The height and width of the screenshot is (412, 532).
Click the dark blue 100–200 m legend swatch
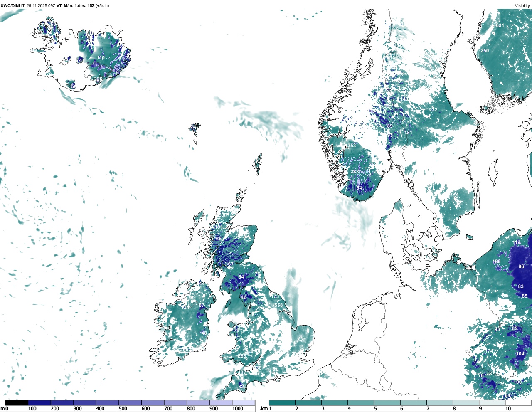(x=39, y=403)
